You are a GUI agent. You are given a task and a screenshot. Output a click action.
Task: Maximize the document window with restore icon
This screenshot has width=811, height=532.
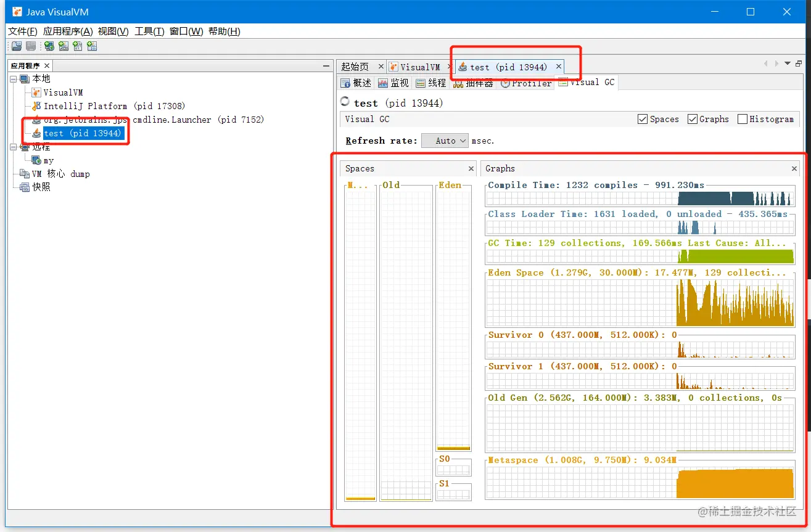799,63
